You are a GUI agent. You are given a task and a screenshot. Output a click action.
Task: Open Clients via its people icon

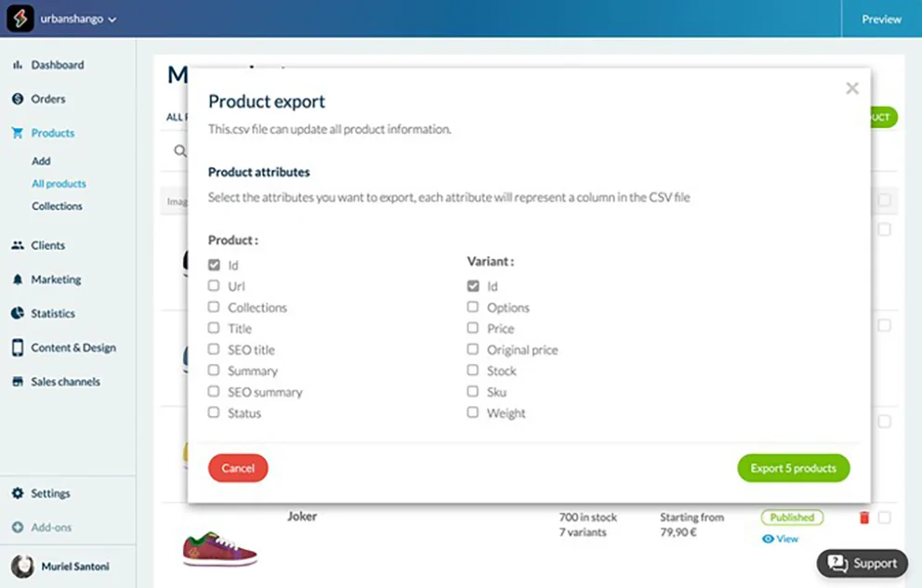pos(17,244)
